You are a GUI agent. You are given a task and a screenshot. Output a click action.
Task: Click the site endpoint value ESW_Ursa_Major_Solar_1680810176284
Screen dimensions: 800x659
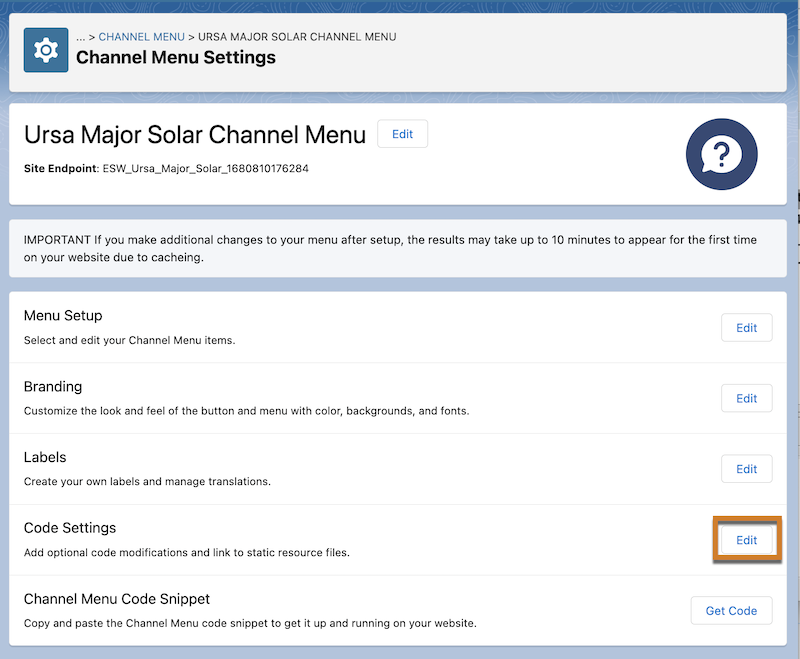click(206, 168)
